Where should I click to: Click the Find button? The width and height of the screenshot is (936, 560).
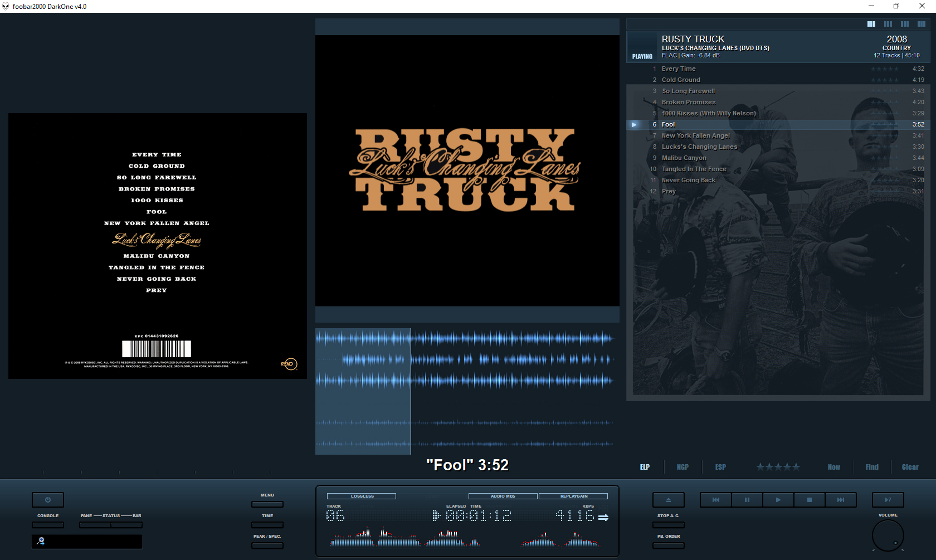872,467
